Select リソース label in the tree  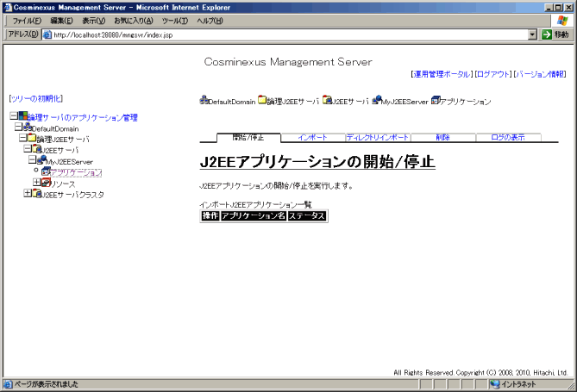63,184
